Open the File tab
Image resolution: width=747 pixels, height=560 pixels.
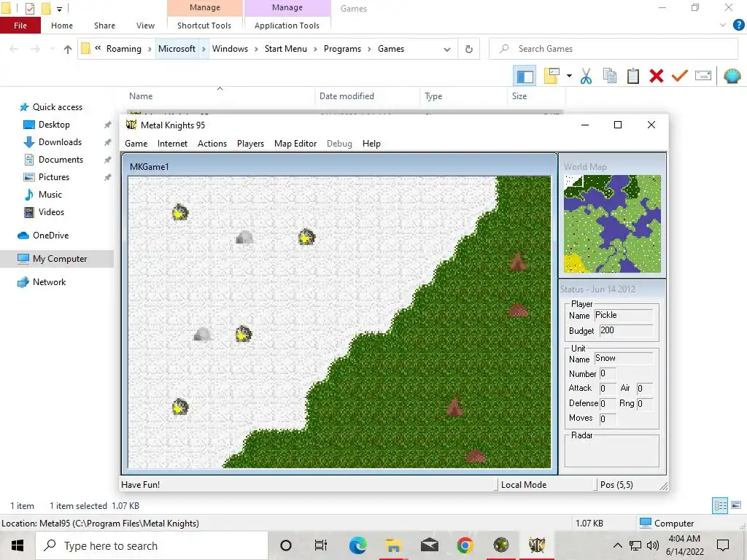[20, 26]
